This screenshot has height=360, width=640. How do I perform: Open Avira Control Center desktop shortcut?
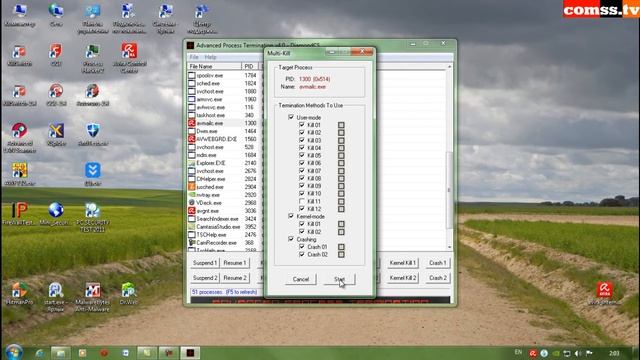pyautogui.click(x=129, y=58)
